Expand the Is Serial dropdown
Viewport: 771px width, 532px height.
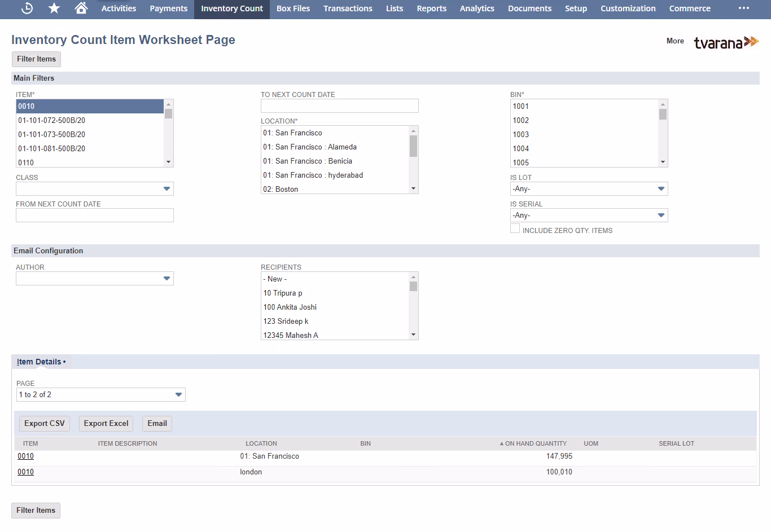pos(661,216)
